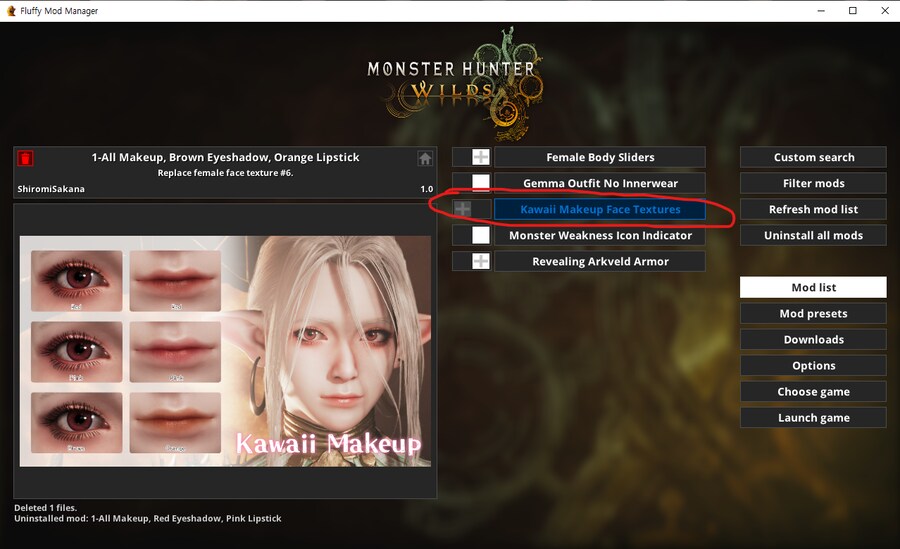Click the home icon in mod details
900x549 pixels.
[425, 158]
